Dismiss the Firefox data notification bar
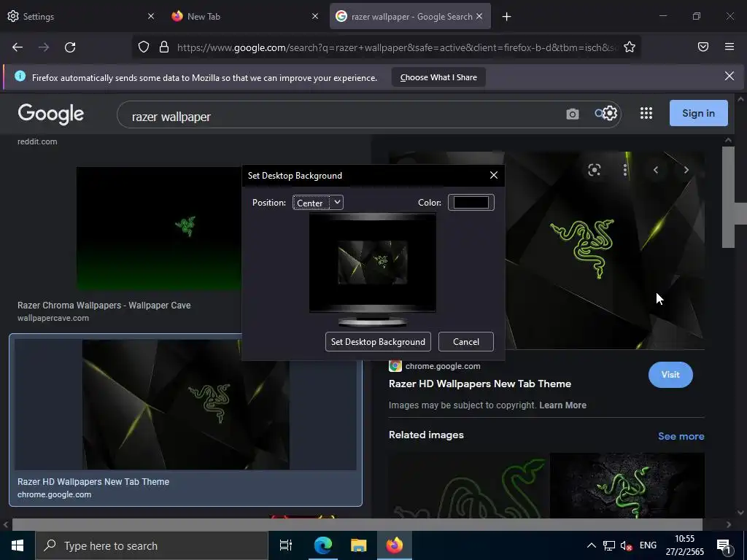 pos(729,76)
